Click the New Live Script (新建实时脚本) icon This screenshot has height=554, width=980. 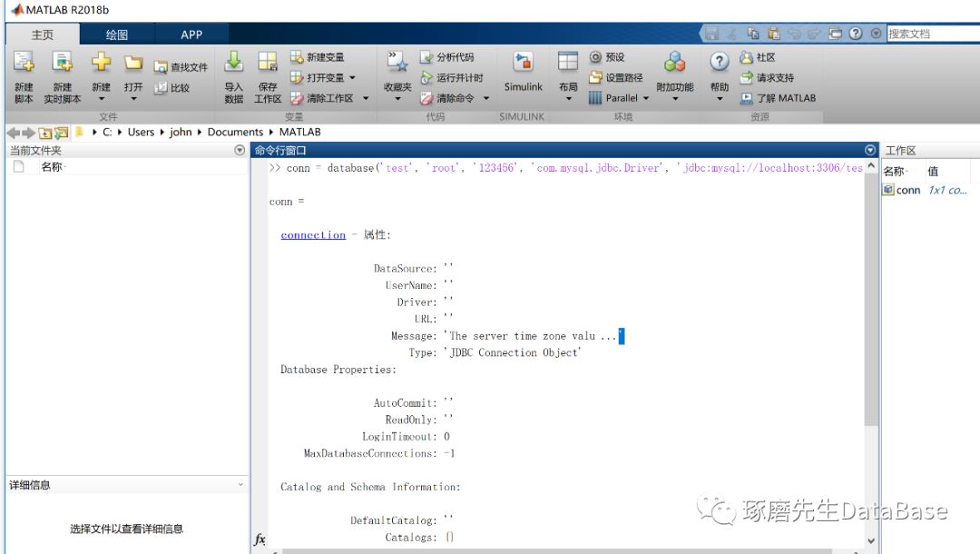tap(62, 63)
